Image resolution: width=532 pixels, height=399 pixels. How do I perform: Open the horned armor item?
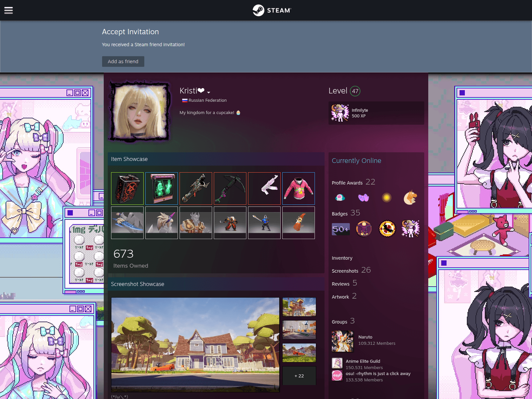click(x=196, y=223)
